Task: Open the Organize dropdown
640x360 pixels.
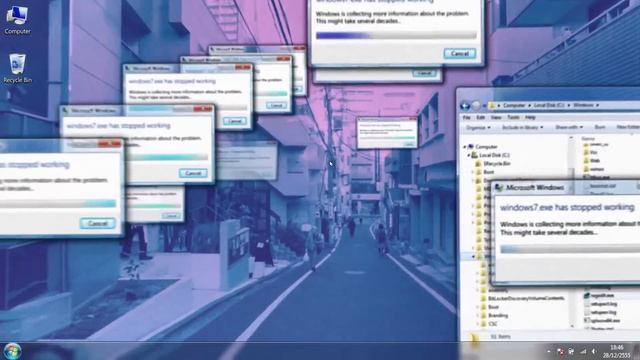Action: (478, 128)
